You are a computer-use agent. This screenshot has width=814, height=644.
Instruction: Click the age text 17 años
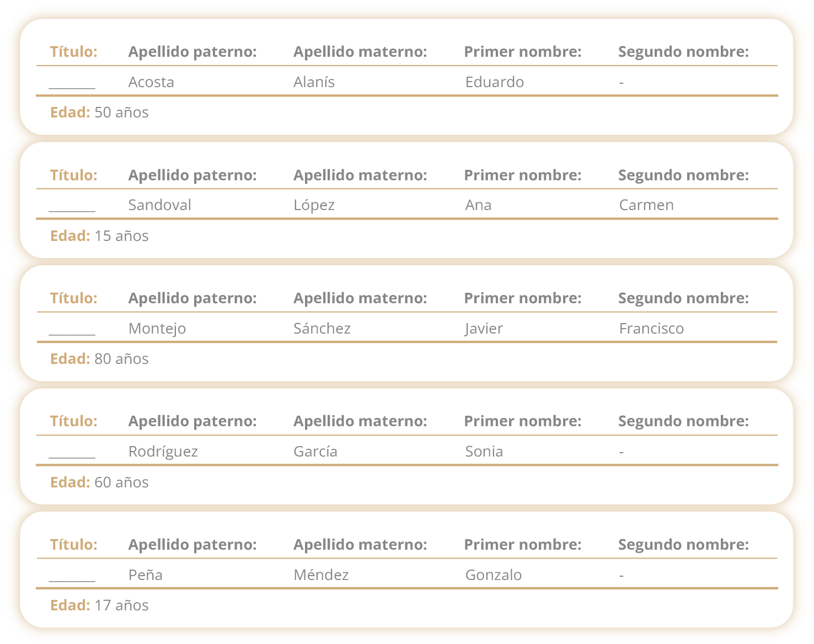[x=121, y=605]
